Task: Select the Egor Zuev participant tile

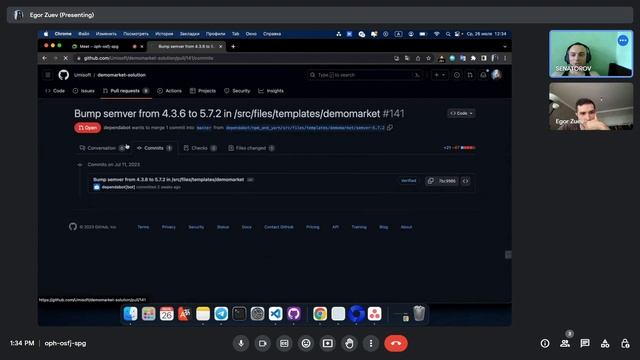Action: coord(591,107)
